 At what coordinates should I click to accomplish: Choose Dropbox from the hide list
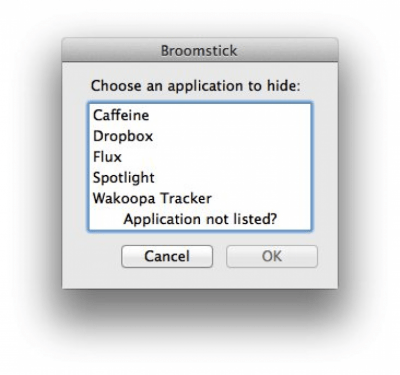point(200,136)
